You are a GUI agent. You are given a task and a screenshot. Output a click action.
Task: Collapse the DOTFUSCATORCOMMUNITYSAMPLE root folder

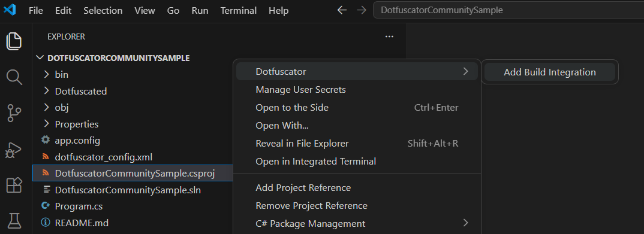40,58
